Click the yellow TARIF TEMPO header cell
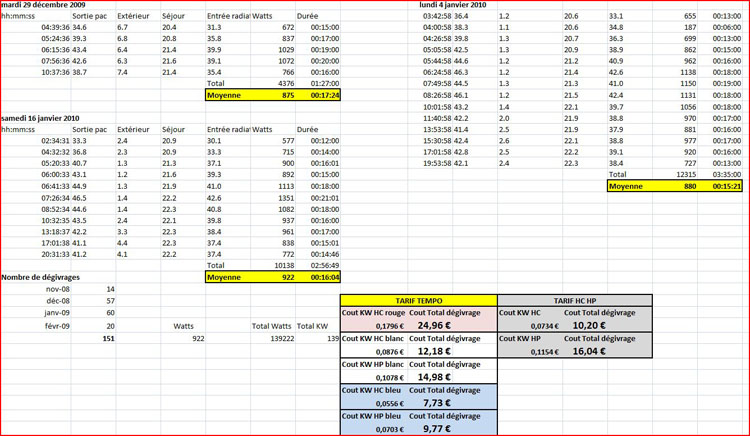Screen dimensions: 750x436 click(x=417, y=299)
